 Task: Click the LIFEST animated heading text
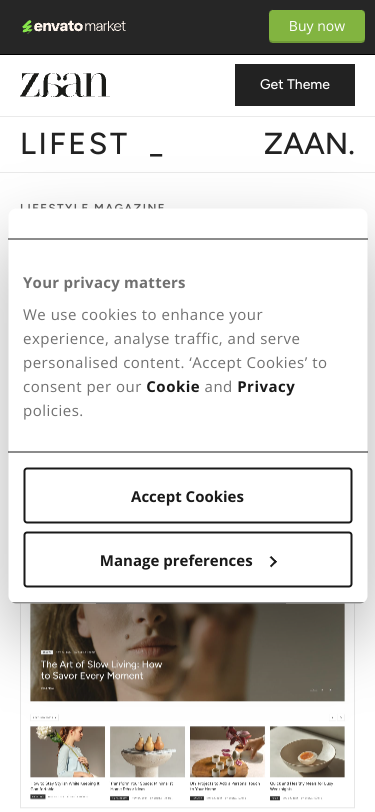[74, 144]
